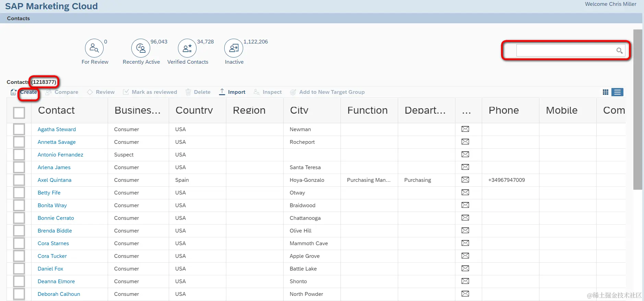
Task: Click email icon for Antonio Fernandez
Action: (x=465, y=154)
